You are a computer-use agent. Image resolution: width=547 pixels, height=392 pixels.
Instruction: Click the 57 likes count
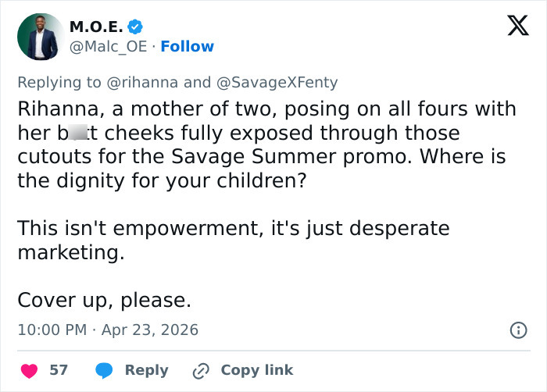59,370
